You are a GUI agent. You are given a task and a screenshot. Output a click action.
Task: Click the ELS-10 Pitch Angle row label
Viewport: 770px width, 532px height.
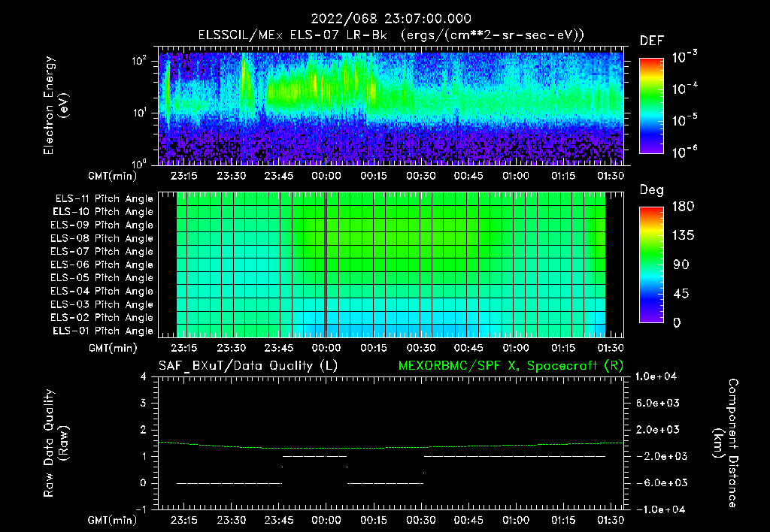102,212
